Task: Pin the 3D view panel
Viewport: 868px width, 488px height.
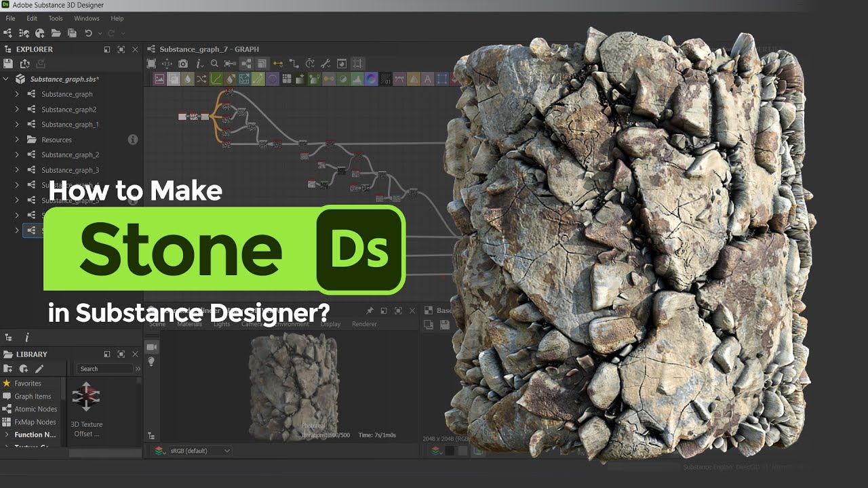Action: point(370,310)
